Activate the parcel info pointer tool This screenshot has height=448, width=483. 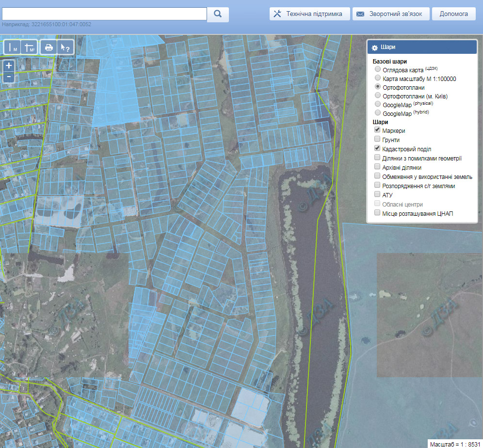pyautogui.click(x=65, y=48)
